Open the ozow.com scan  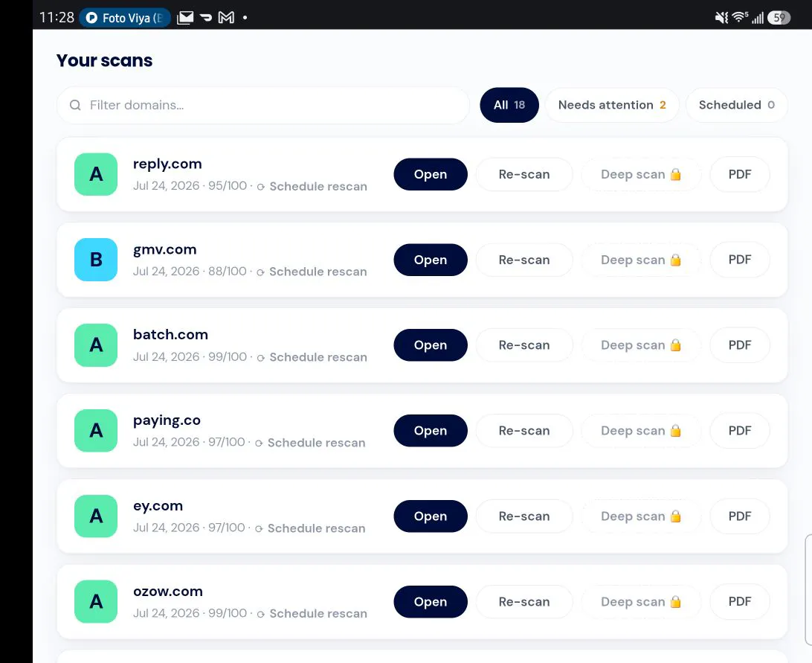click(431, 602)
